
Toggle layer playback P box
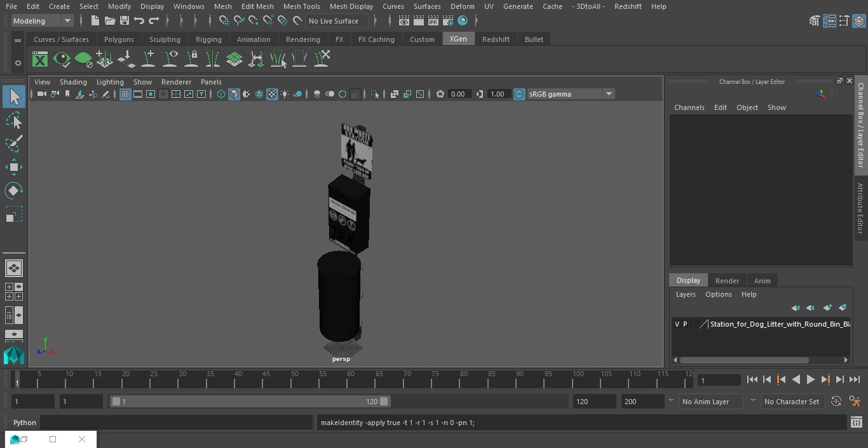[x=685, y=324]
